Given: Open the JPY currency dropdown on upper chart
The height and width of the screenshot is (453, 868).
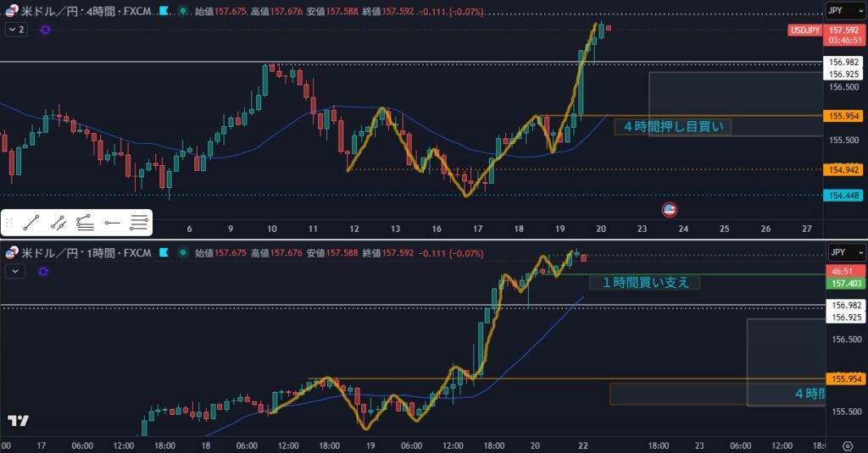Looking at the screenshot, I should tap(845, 11).
